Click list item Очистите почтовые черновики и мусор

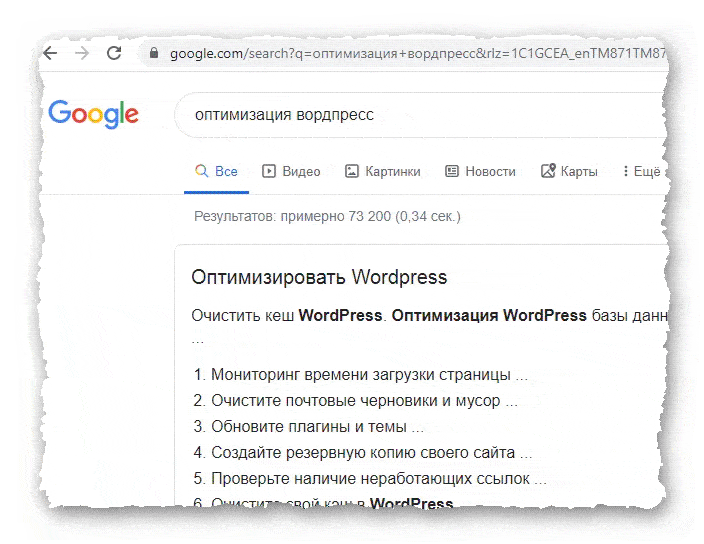356,400
